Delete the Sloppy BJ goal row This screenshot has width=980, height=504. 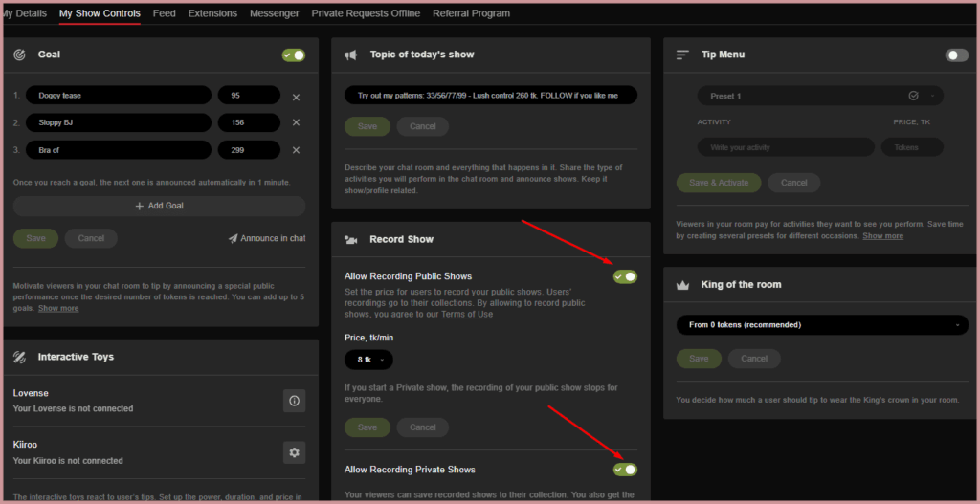coord(296,122)
